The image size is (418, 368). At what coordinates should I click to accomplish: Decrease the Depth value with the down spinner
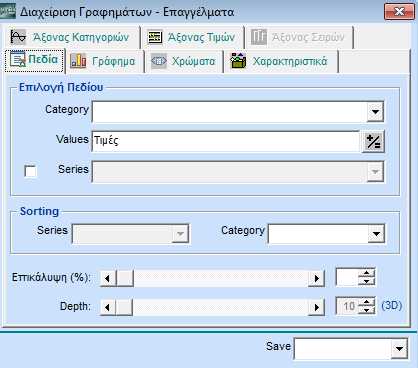point(367,310)
